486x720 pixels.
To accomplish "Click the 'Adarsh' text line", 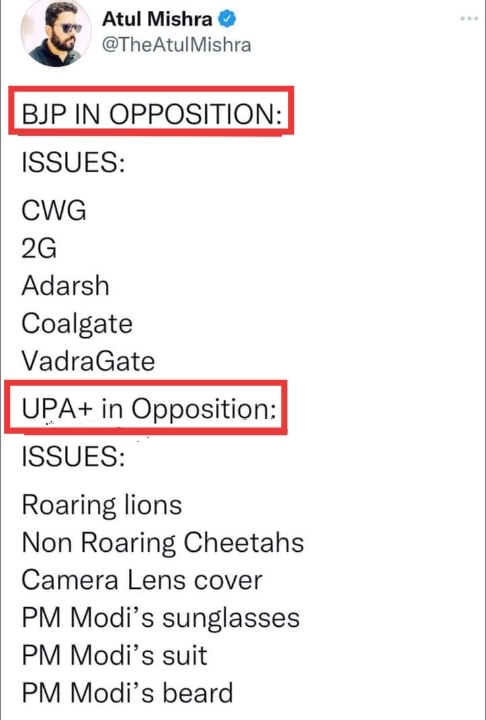I will pos(65,286).
